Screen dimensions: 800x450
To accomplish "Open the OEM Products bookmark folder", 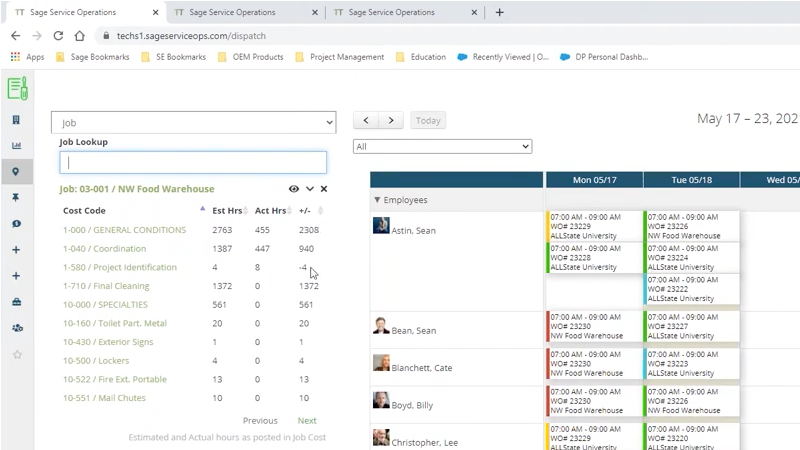I will [x=251, y=57].
